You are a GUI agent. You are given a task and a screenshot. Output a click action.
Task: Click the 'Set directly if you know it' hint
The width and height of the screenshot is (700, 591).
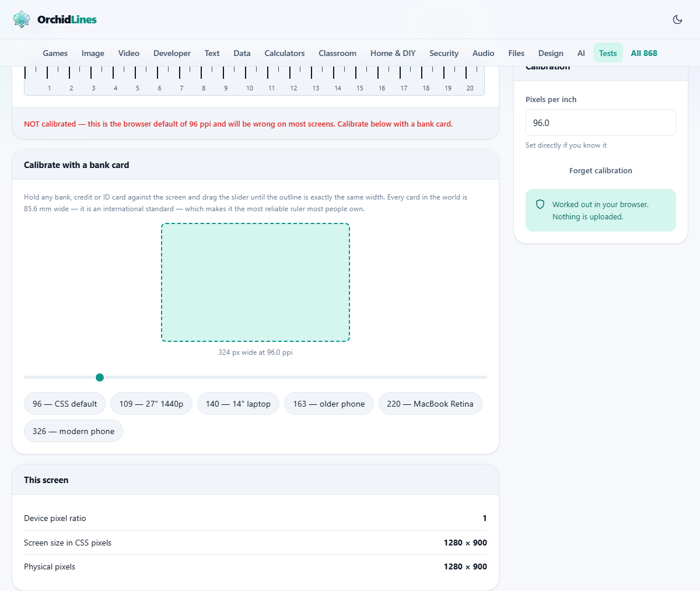566,145
